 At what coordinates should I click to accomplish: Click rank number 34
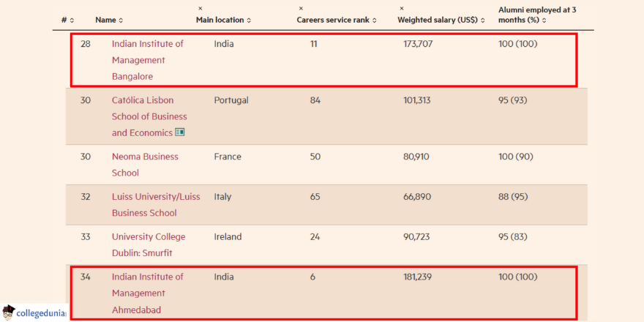(86, 277)
